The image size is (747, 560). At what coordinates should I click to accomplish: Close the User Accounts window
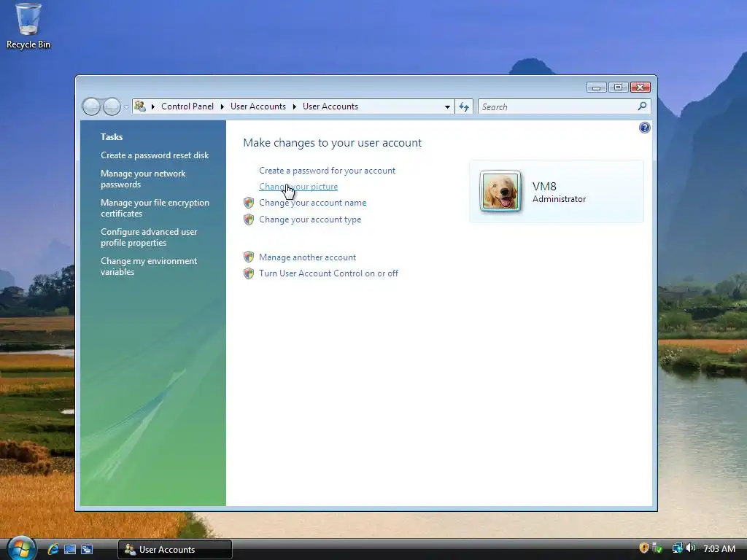[x=640, y=87]
